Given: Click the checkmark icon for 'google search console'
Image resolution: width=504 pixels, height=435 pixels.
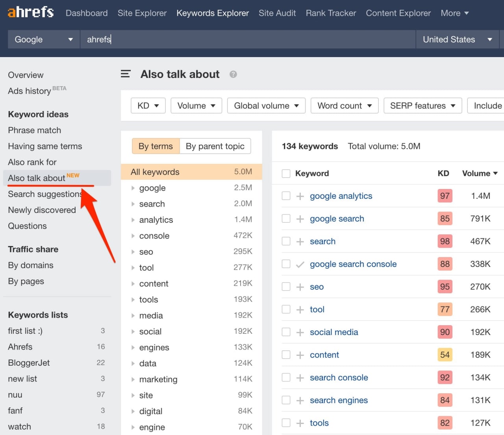Looking at the screenshot, I should click(x=300, y=264).
